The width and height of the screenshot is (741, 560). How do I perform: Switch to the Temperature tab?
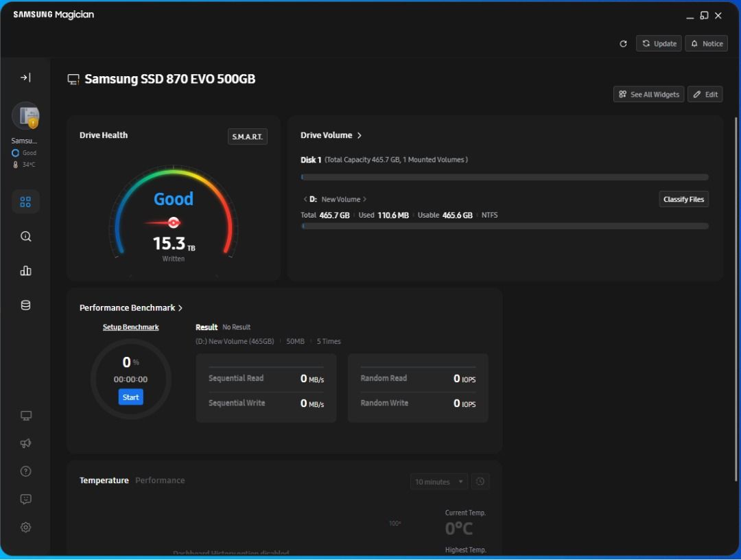104,480
